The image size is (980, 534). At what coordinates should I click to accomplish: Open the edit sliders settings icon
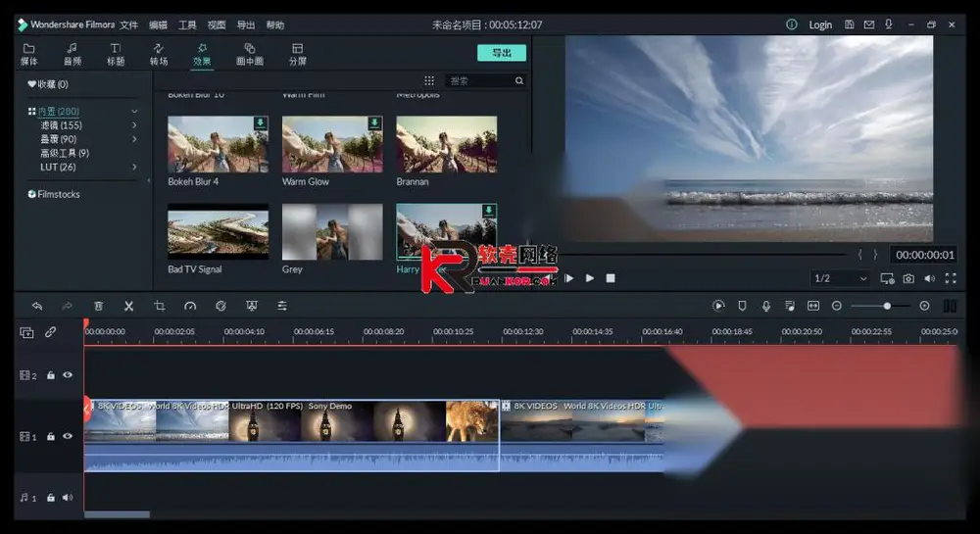point(282,306)
